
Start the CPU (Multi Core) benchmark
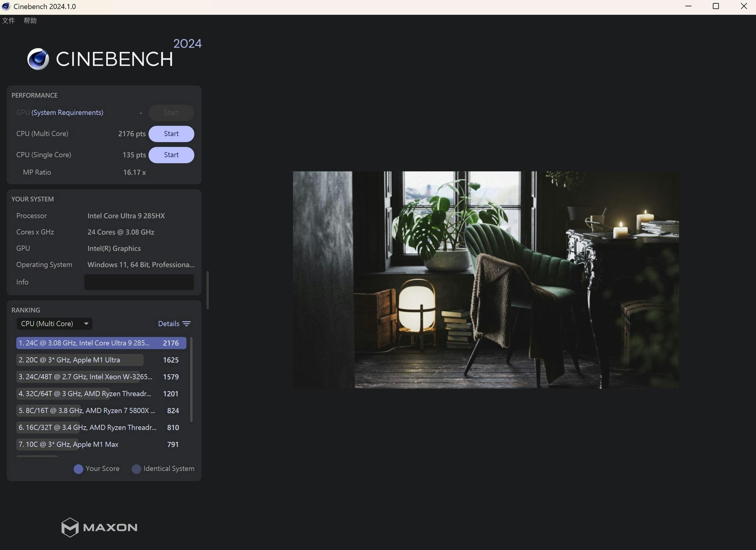tap(171, 134)
